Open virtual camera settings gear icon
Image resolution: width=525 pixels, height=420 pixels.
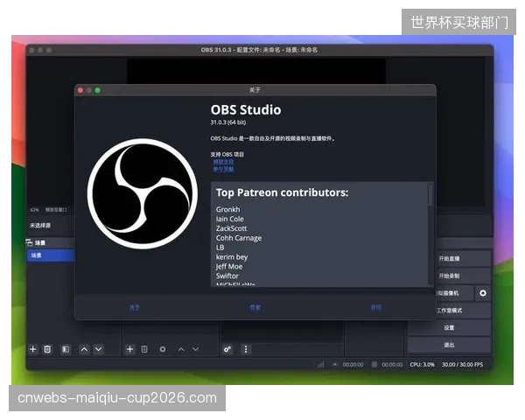pyautogui.click(x=483, y=293)
